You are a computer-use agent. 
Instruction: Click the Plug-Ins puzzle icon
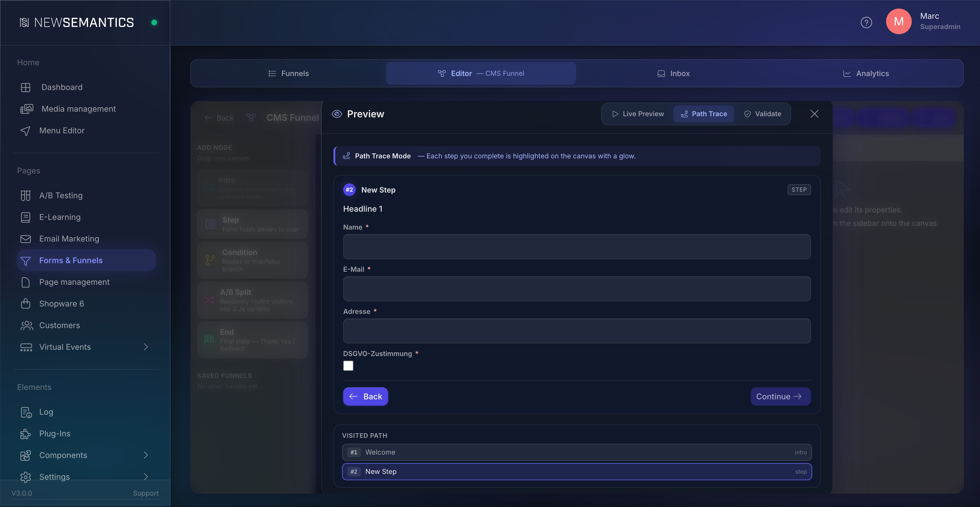[26, 434]
